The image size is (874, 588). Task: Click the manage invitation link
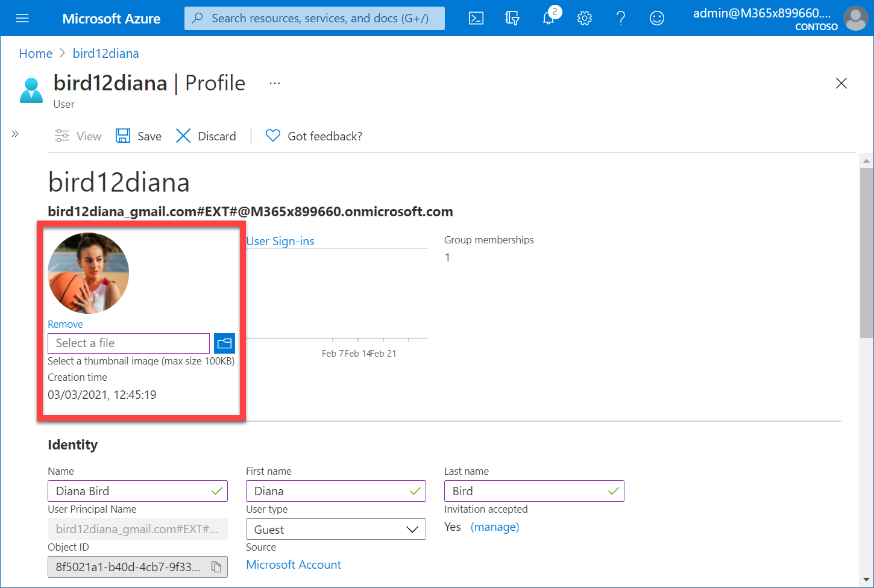pos(494,527)
